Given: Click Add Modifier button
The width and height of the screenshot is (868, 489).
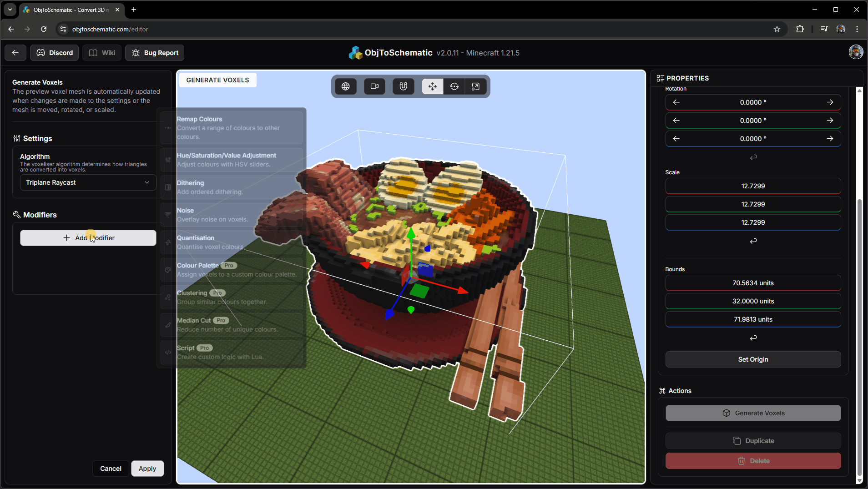Looking at the screenshot, I should point(88,238).
